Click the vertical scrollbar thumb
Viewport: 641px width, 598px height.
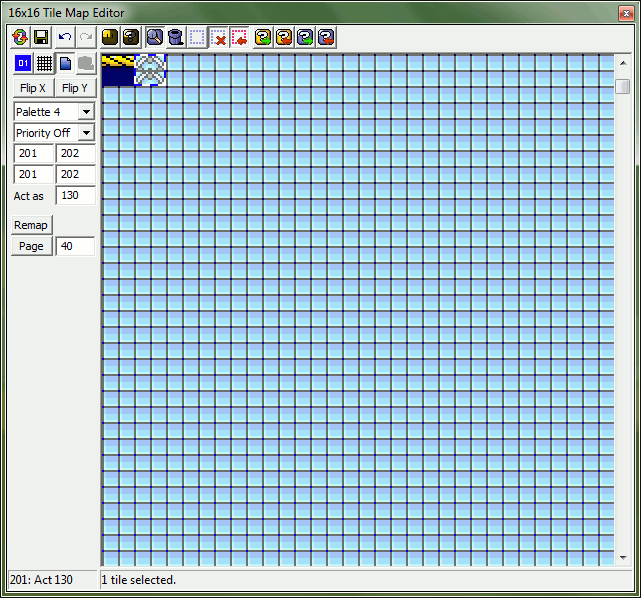pyautogui.click(x=623, y=86)
